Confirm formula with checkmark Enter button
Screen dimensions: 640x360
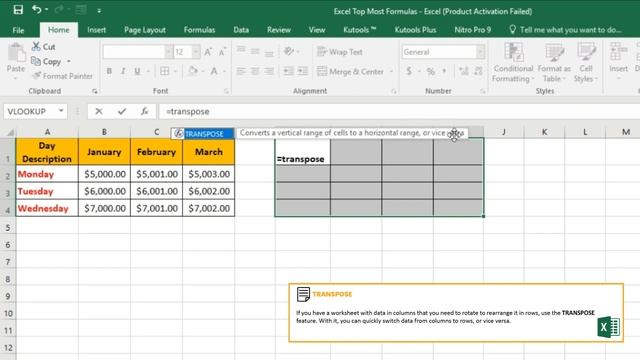coord(122,111)
